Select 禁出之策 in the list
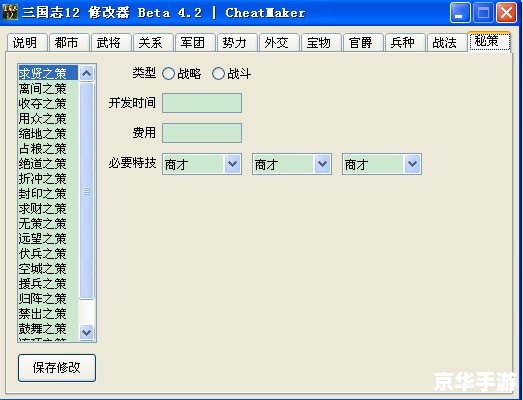 pyautogui.click(x=48, y=314)
